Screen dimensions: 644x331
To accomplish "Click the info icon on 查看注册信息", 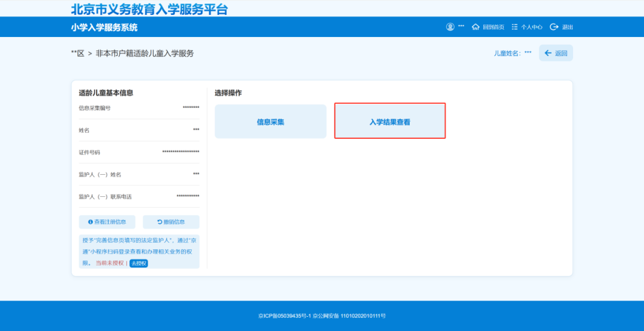I will [x=91, y=222].
